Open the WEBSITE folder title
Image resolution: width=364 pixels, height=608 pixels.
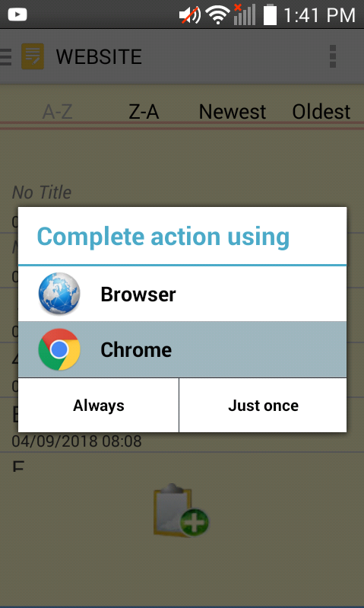tap(99, 56)
